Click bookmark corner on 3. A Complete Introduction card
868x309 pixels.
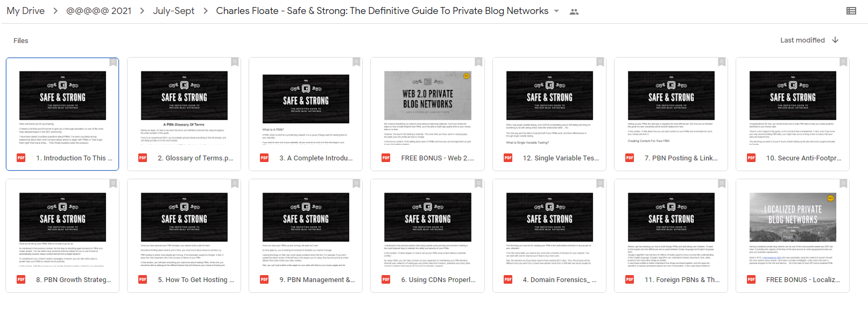point(356,62)
